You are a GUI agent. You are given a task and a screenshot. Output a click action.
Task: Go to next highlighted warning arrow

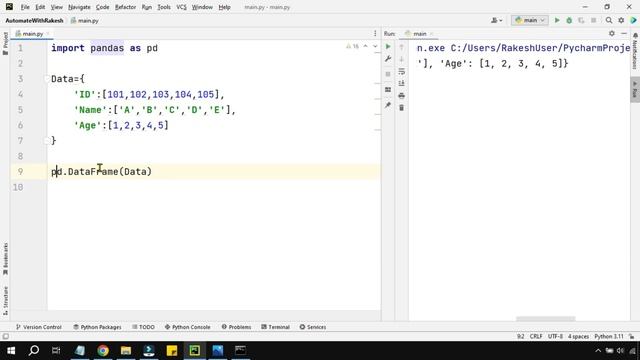tap(375, 47)
